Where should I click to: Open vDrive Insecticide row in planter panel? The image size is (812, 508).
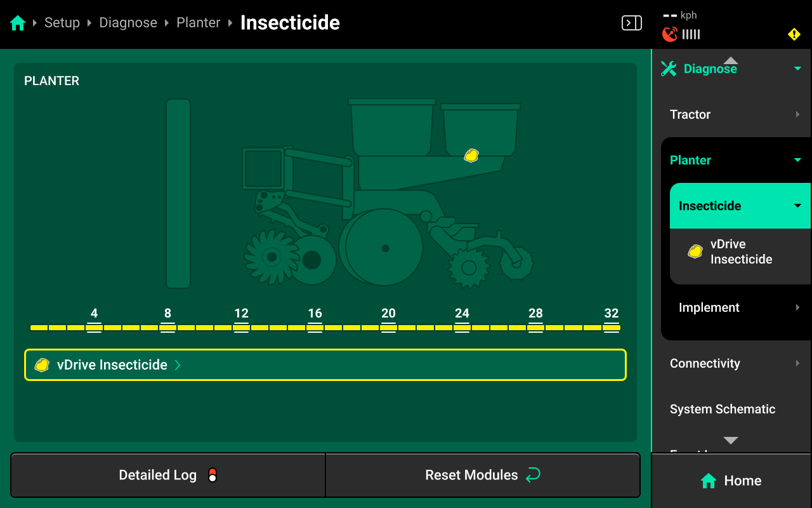325,365
